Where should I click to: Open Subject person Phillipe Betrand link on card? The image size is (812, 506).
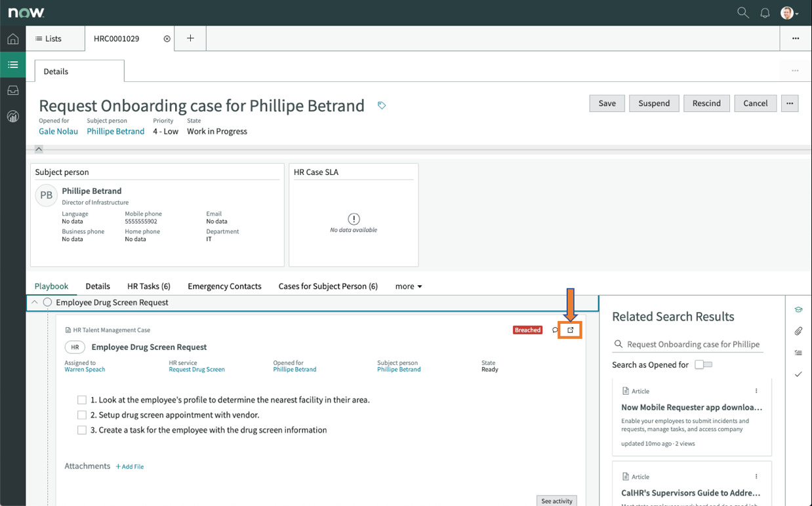(399, 370)
